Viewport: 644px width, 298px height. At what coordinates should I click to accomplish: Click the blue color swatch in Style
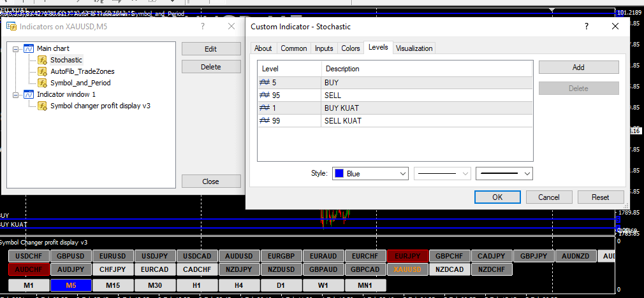[x=340, y=173]
